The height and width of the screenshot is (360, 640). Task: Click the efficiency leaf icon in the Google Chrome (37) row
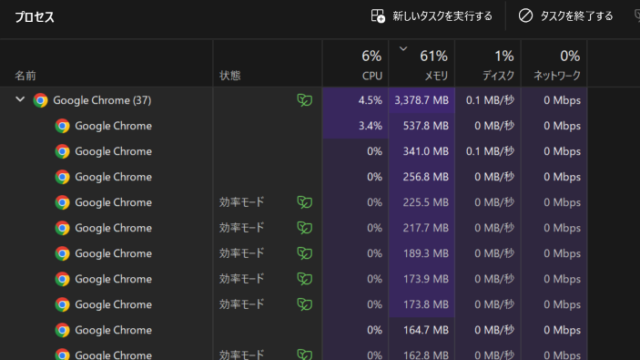pyautogui.click(x=304, y=100)
